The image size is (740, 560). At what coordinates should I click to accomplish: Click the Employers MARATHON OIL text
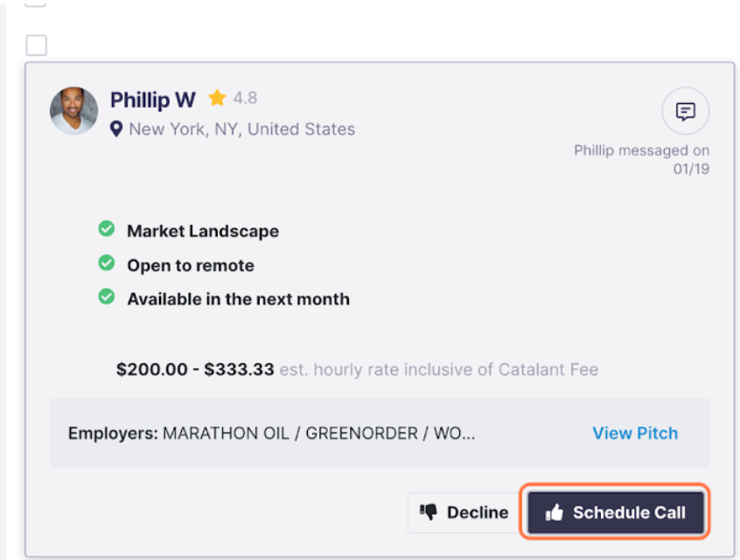point(271,433)
